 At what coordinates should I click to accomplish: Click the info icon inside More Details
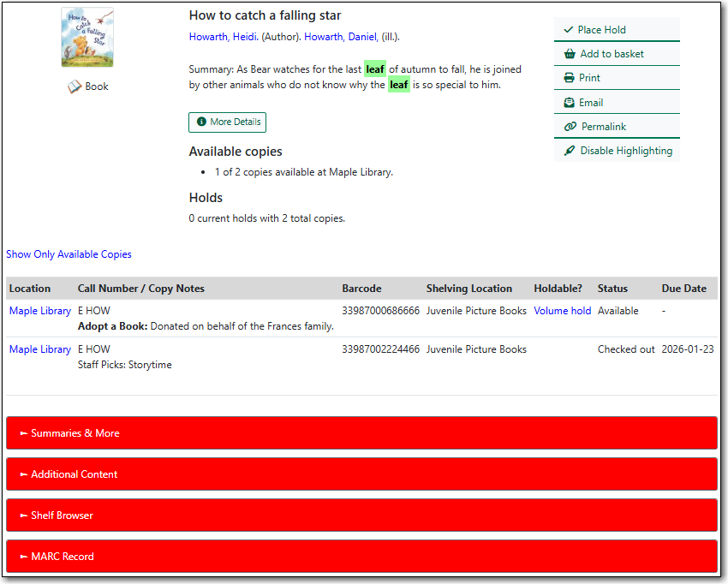201,122
